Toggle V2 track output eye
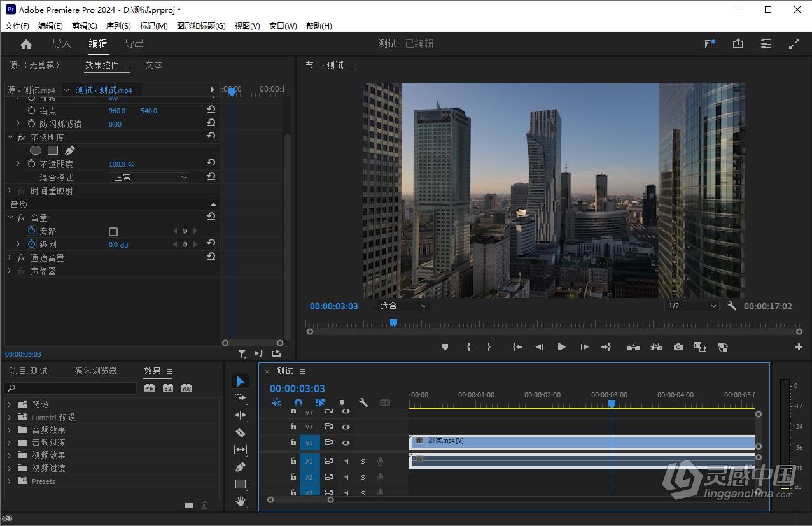This screenshot has width=812, height=526. [x=346, y=427]
